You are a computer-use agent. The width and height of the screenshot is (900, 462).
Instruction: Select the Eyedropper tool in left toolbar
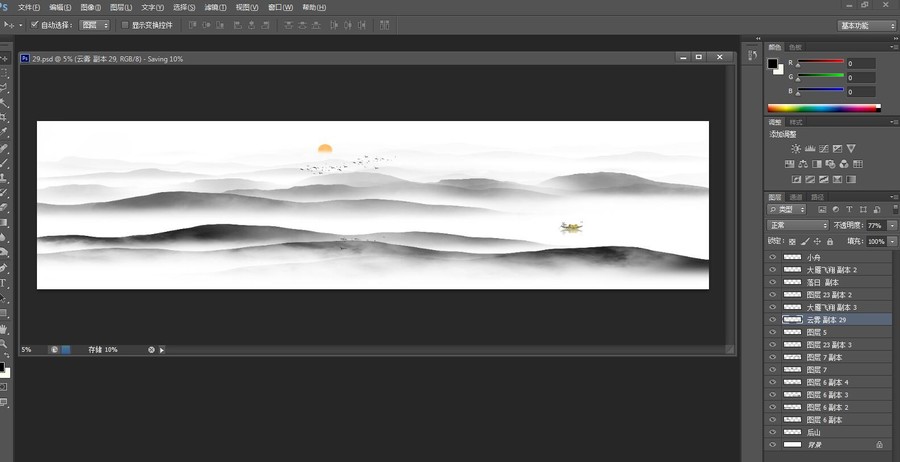pos(3,133)
